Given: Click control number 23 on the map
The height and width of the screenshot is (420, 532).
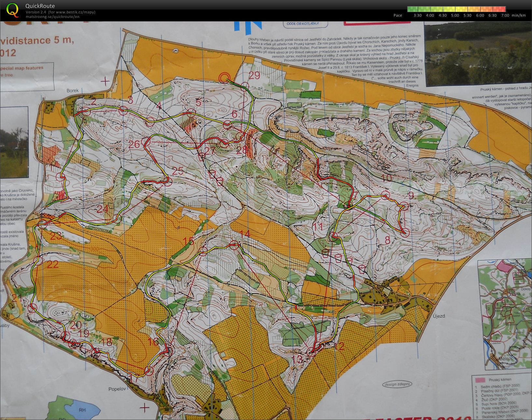Looking at the screenshot, I should click(x=56, y=236).
